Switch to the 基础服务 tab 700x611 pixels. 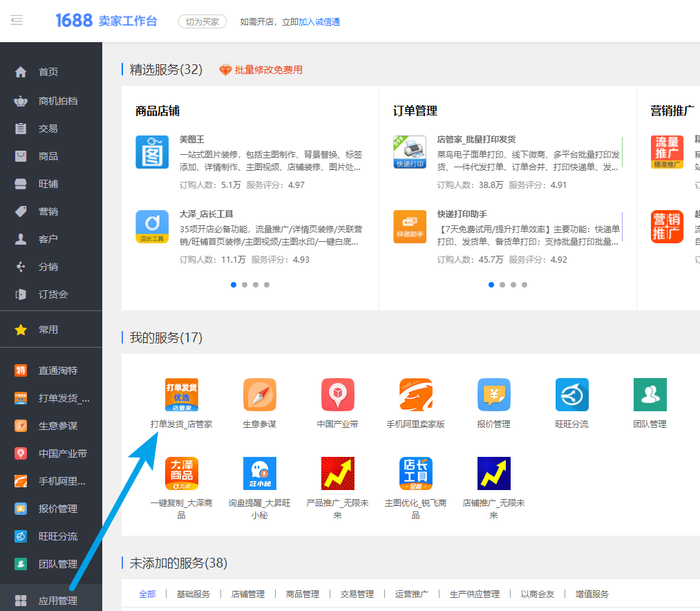(x=193, y=594)
